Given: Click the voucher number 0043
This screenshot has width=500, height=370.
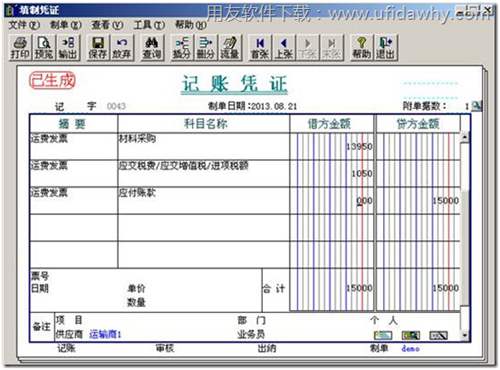Looking at the screenshot, I should coord(116,106).
